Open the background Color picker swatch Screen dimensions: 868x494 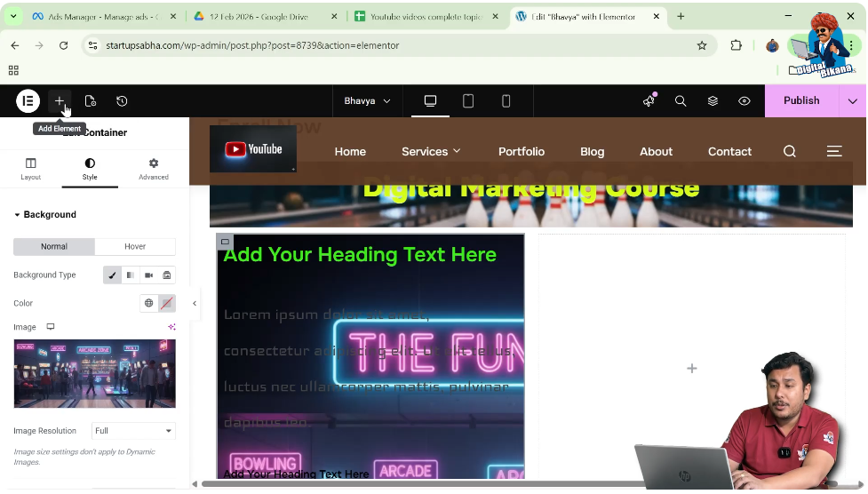click(x=167, y=303)
